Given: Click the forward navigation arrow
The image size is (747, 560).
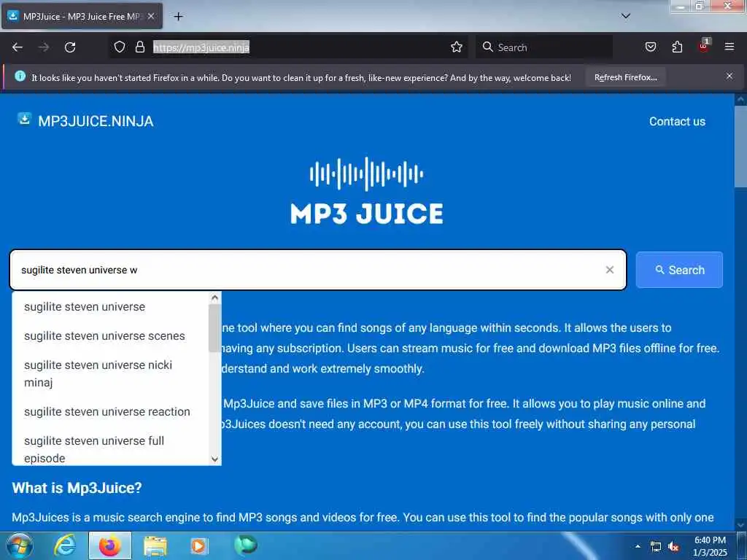Looking at the screenshot, I should click(44, 47).
